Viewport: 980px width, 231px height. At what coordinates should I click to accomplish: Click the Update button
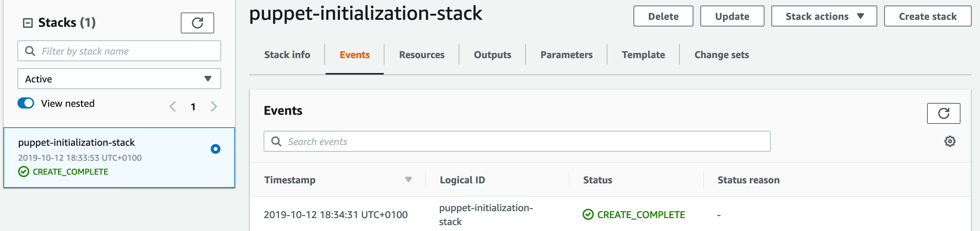point(732,16)
